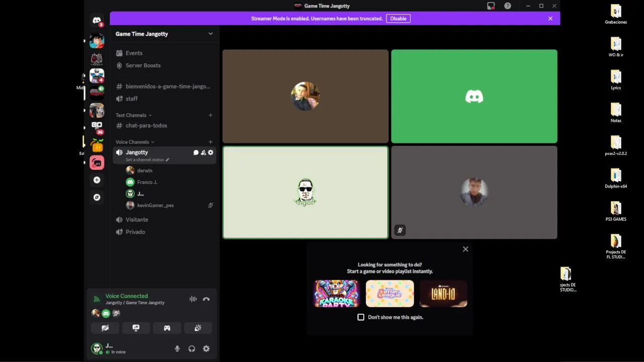The image size is (644, 362).
Task: Create voice channel plus next to Voice Channels
Action: pos(210,142)
